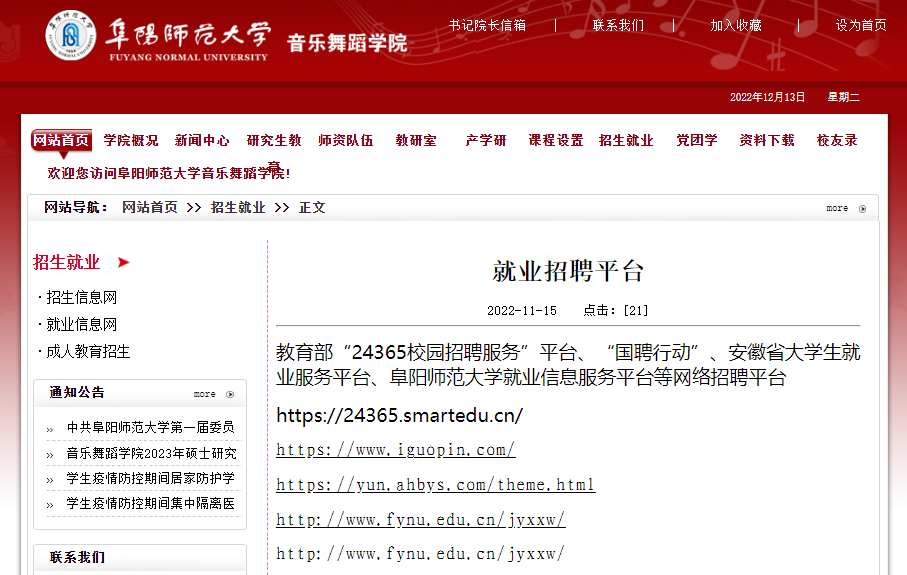Click the Fuyang Normal University logo emblem
Viewport: 907px width, 575px height.
[x=70, y=36]
